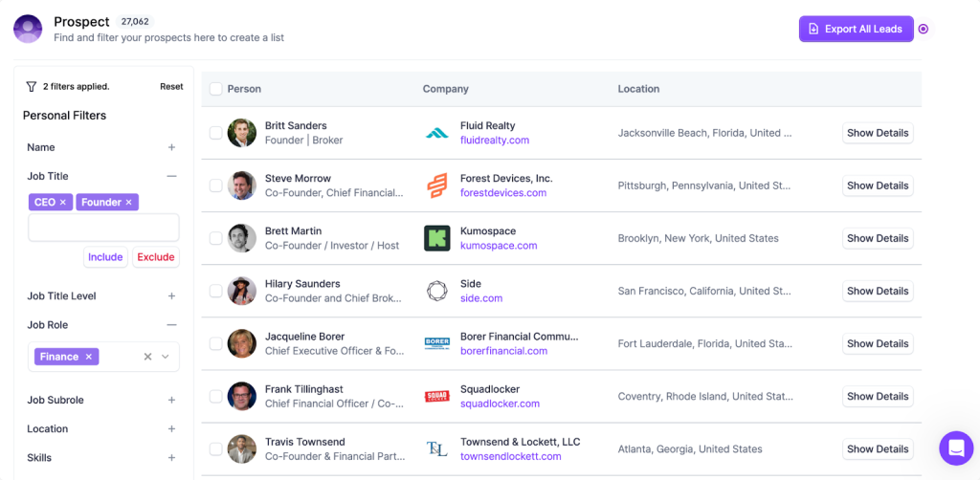This screenshot has height=480, width=980.
Task: Collapse the Job Title filter section
Action: click(x=171, y=176)
